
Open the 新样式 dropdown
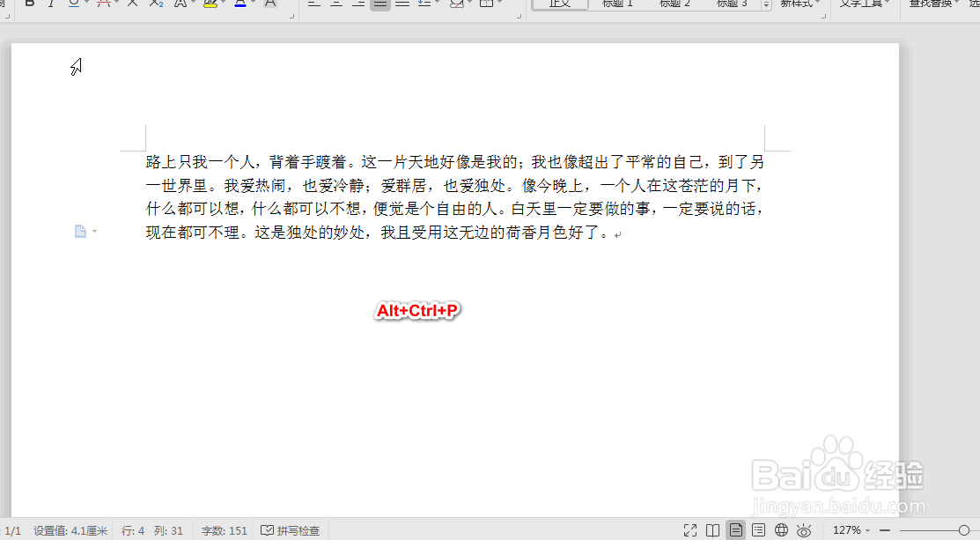pyautogui.click(x=800, y=4)
